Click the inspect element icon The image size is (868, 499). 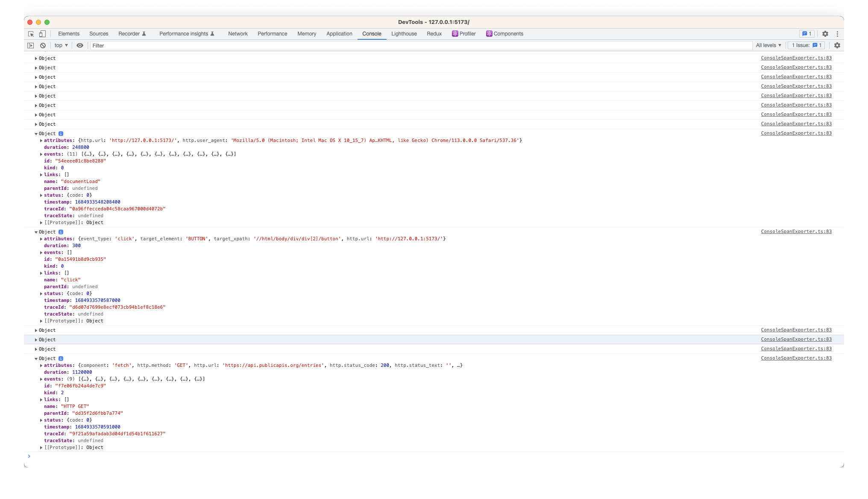31,33
